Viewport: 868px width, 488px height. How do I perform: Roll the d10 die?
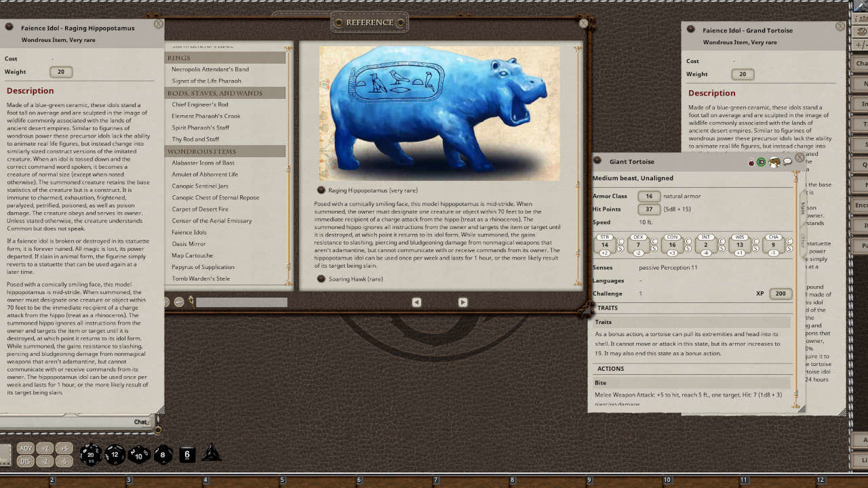point(139,455)
